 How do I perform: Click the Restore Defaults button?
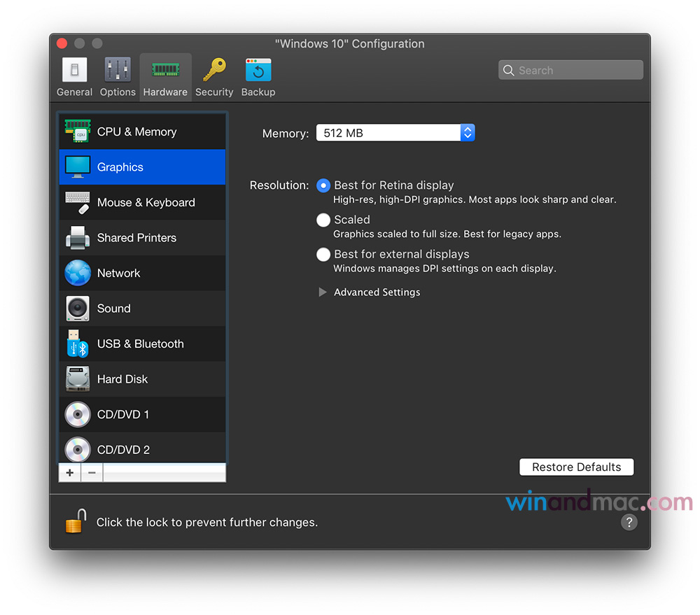576,467
